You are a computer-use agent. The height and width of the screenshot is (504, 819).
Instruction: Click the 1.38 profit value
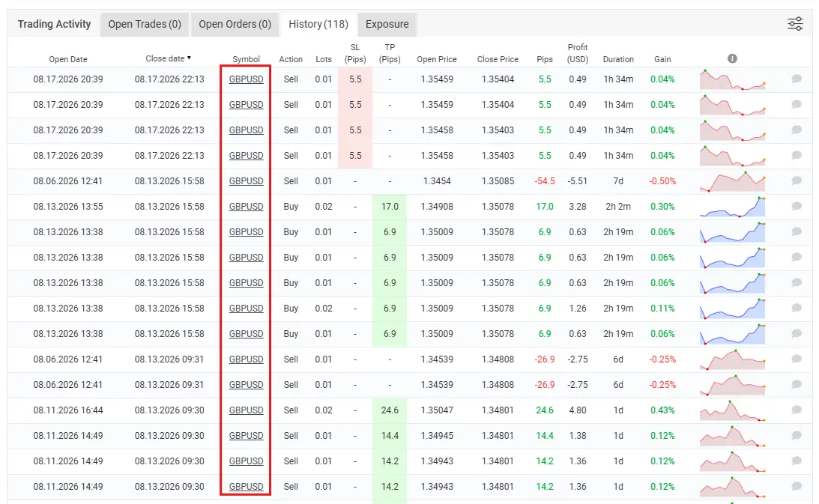(578, 436)
